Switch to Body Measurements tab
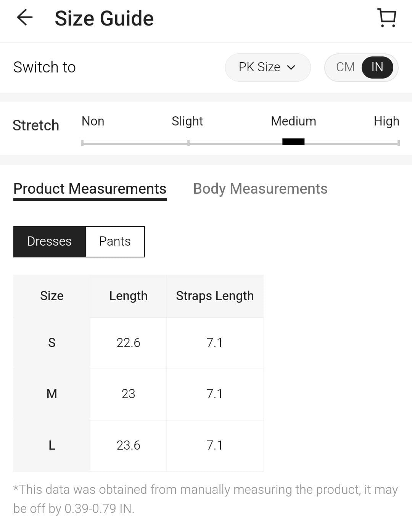Screen dimensions: 412x532 [x=260, y=189]
